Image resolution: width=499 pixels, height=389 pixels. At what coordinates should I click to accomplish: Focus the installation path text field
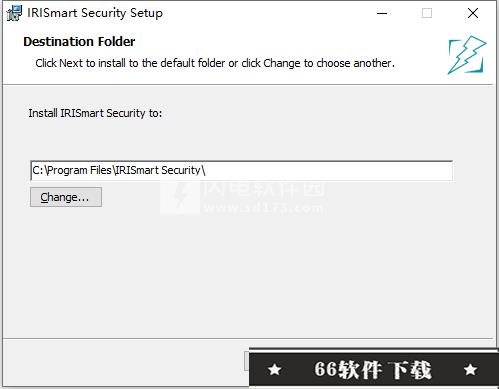pyautogui.click(x=241, y=170)
